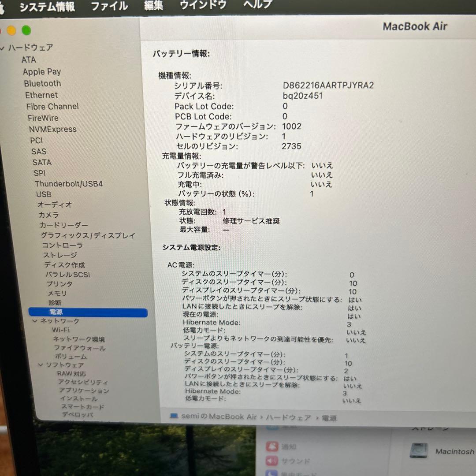Select Bluetooth in the sidebar
The height and width of the screenshot is (476, 476).
click(42, 83)
